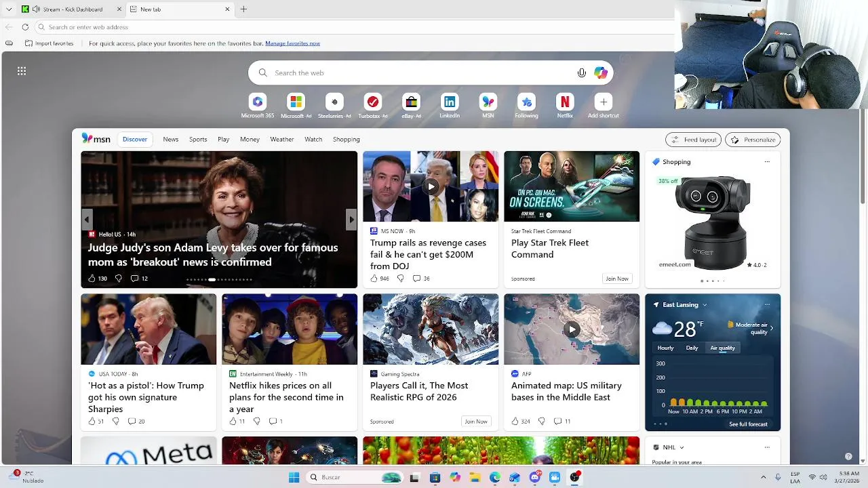
Task: Select the Discover tab
Action: pos(135,139)
